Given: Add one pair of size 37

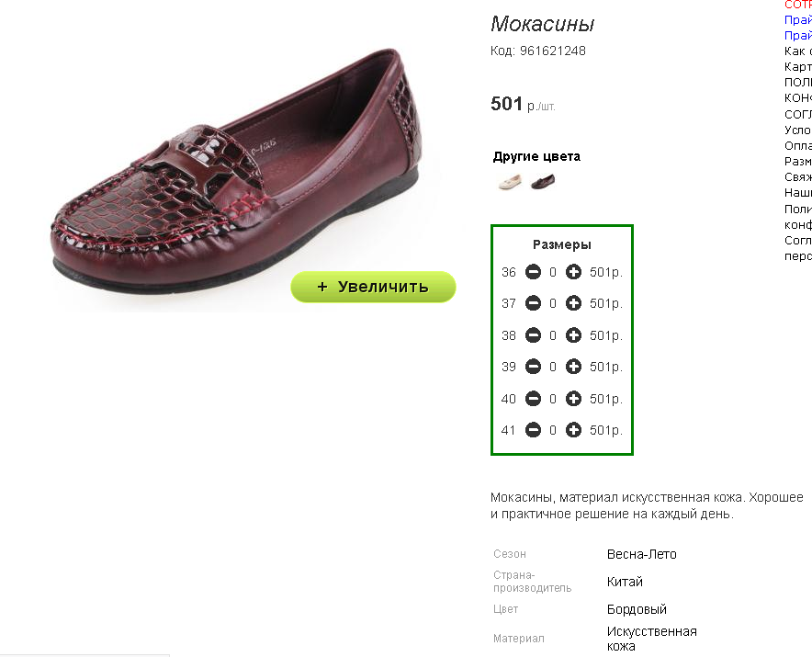Looking at the screenshot, I should [x=573, y=303].
